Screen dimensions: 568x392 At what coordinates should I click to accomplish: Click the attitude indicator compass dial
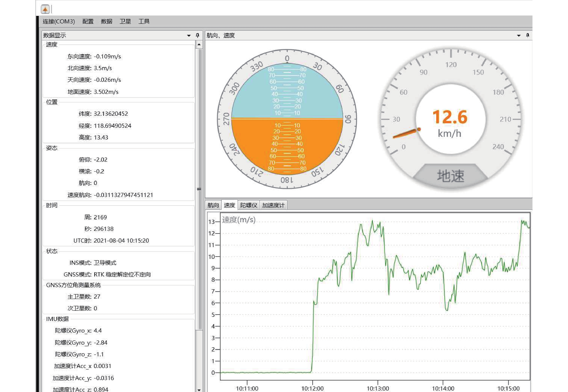click(x=287, y=119)
